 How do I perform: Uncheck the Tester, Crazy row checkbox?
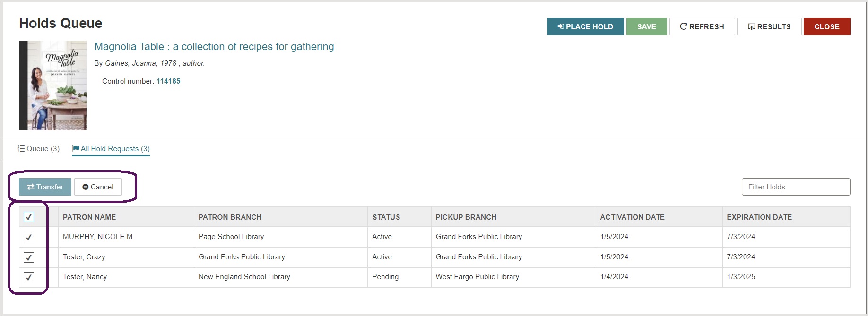pos(29,257)
